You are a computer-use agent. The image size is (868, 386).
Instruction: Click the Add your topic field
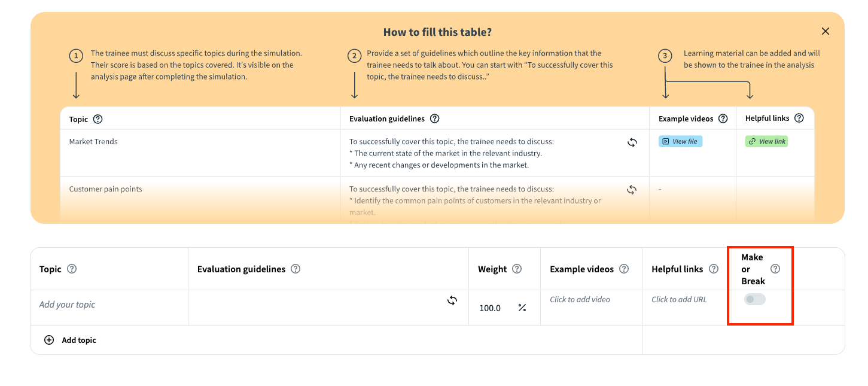68,305
